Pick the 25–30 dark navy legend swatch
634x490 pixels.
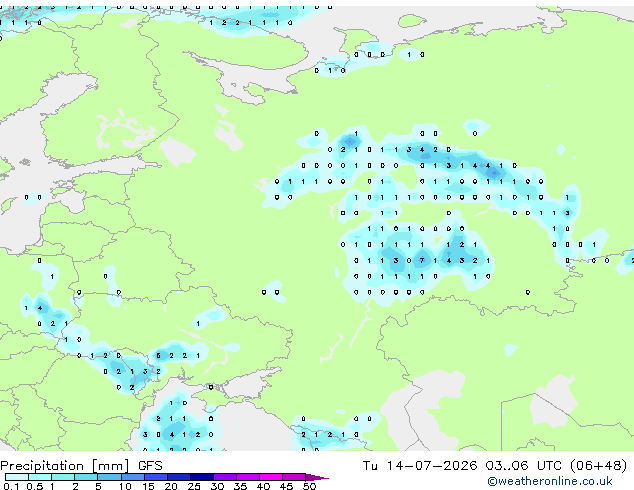202,477
